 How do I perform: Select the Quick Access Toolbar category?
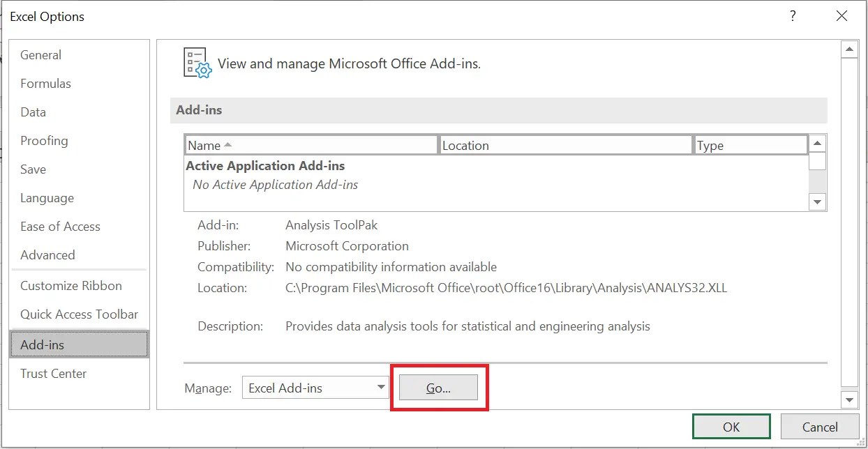coord(79,314)
